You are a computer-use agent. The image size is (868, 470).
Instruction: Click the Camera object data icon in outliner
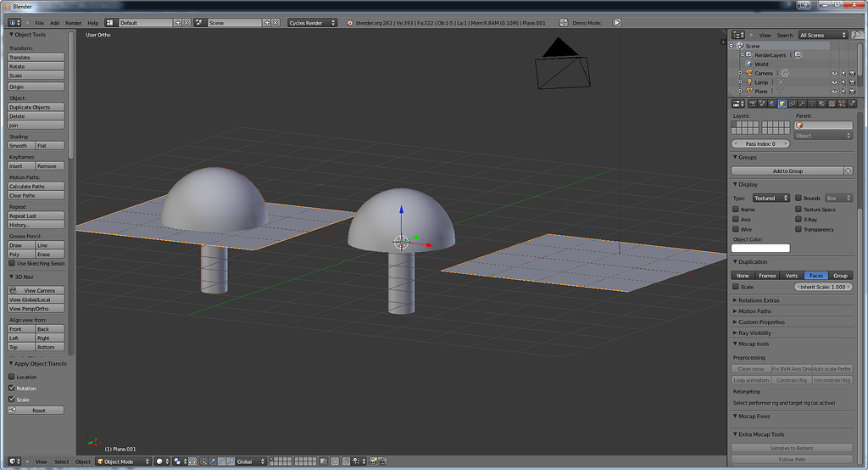coord(785,73)
